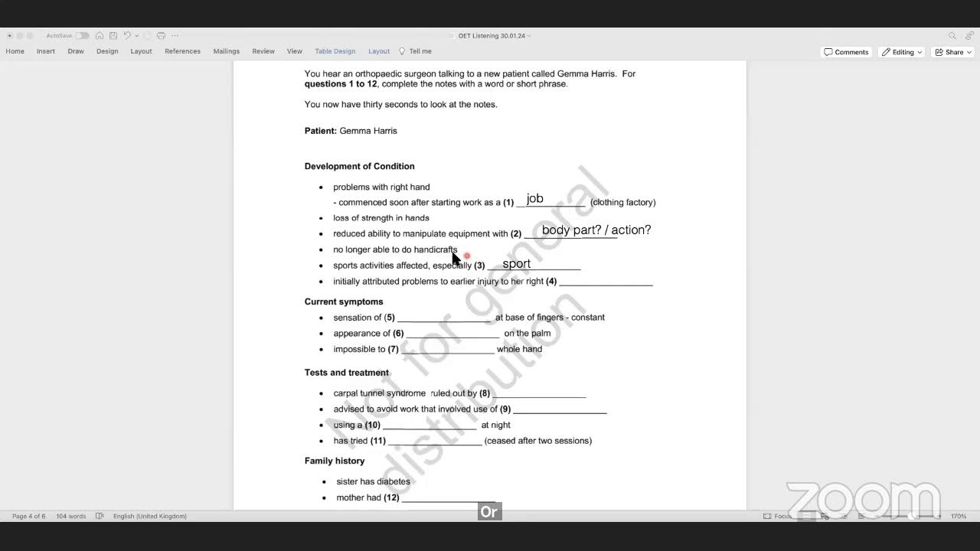Open the Comments pane button
This screenshot has height=551, width=980.
[x=846, y=52]
